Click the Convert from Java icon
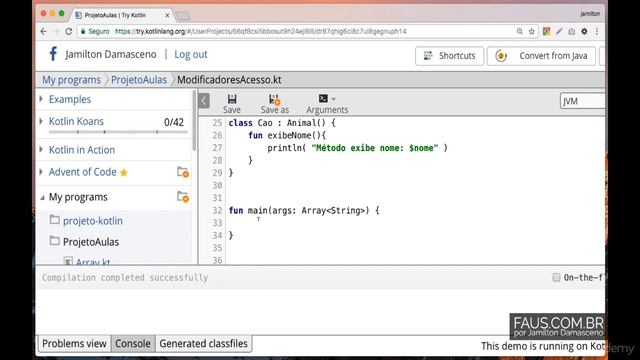Viewport: 640px width, 360px height. (501, 56)
